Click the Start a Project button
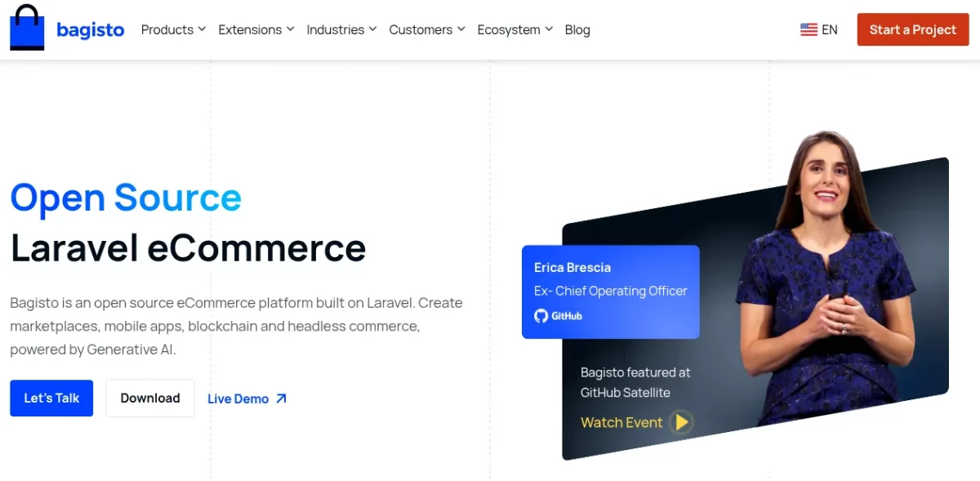Screen dimensions: 980x481 [912, 29]
